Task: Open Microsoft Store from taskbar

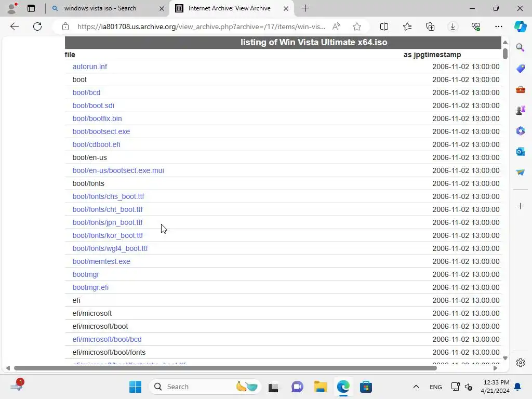Action: coord(366,387)
